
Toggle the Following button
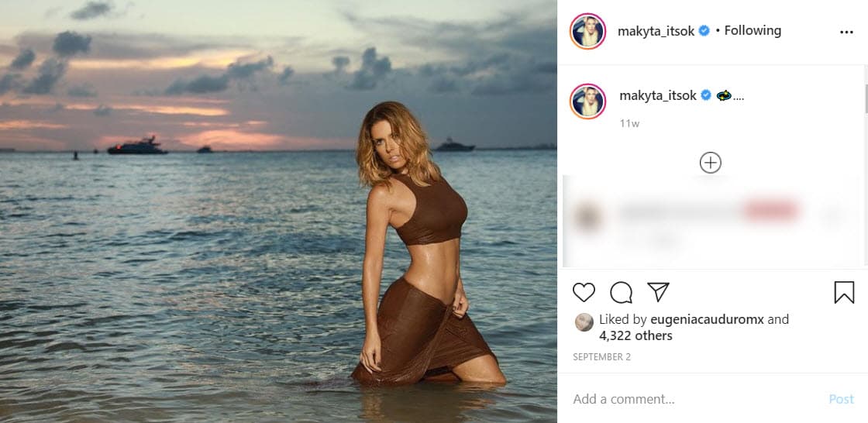[x=753, y=31]
